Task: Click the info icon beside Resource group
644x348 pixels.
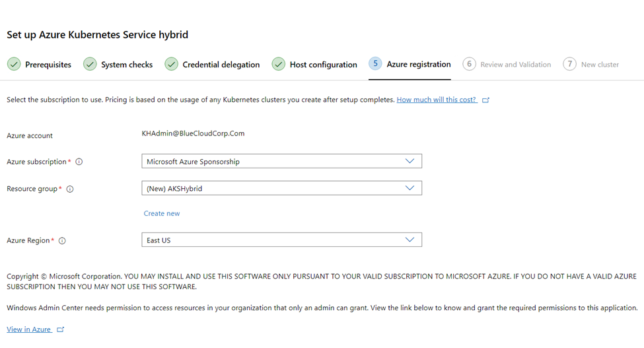Action: point(70,189)
